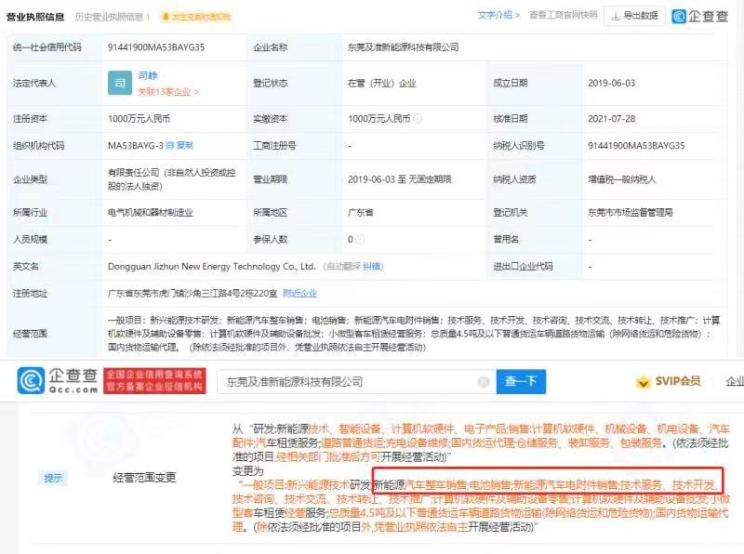
Task: Select the 经营范围变更 change item text
Action: 144,477
